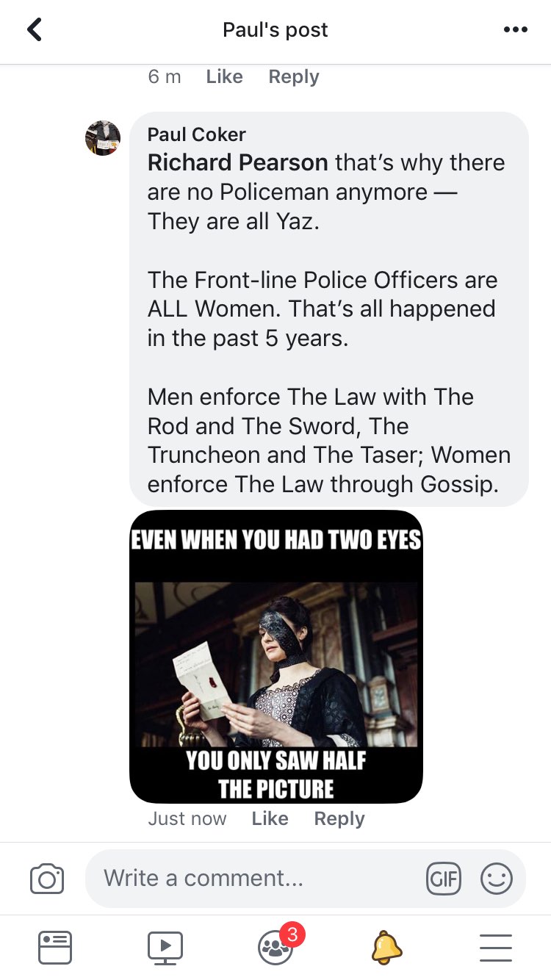Switch to the Watch video tab
The height and width of the screenshot is (980, 551).
pyautogui.click(x=165, y=948)
